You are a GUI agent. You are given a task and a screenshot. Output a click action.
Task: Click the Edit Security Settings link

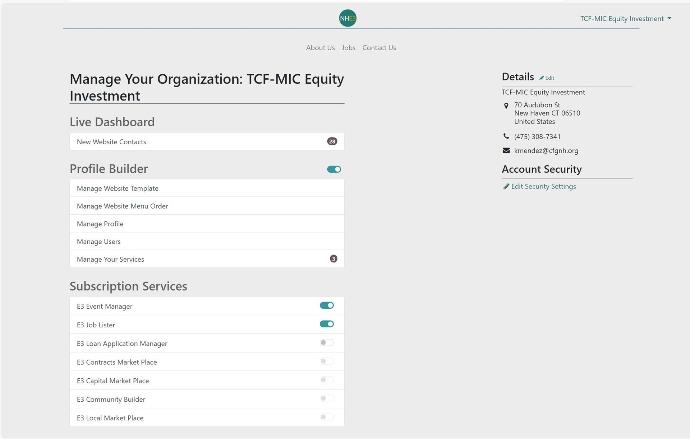[543, 187]
